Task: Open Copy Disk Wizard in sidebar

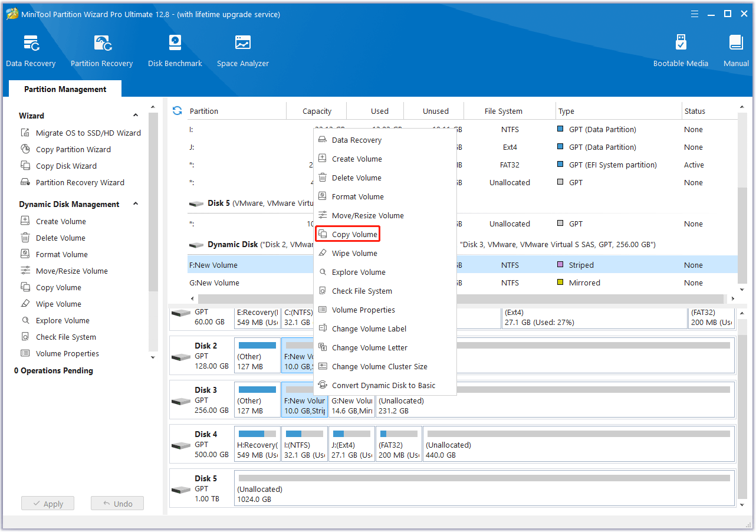Action: click(58, 166)
